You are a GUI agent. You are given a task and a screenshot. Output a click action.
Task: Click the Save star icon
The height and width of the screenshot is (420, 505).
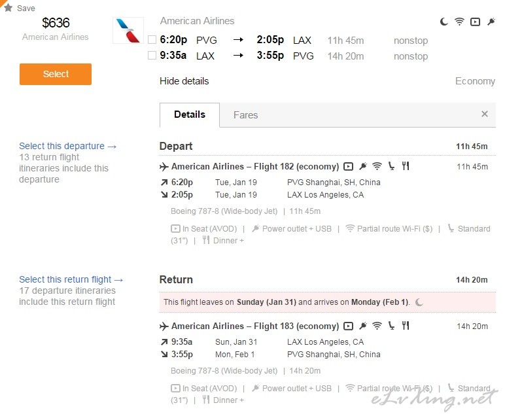(8, 7)
